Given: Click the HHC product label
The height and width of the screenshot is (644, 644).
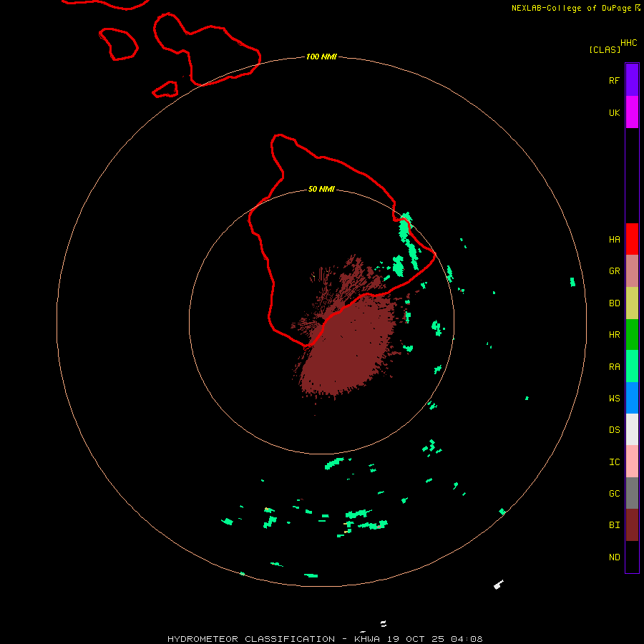Looking at the screenshot, I should click(628, 43).
